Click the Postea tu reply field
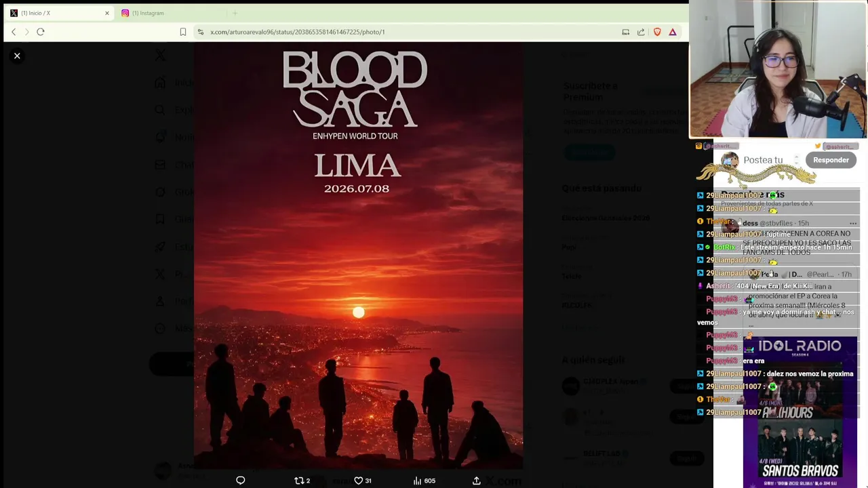Screen dimensions: 868x488 pos(763,160)
